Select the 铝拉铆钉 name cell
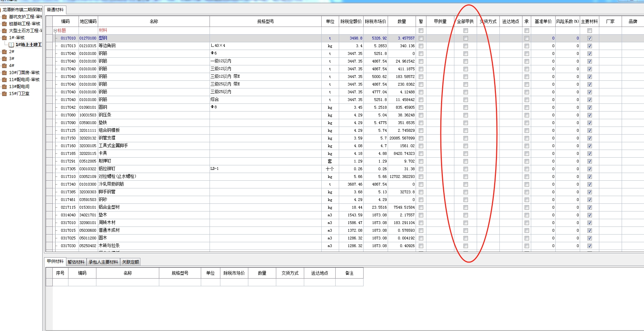Image resolution: width=644 pixels, height=331 pixels. tap(154, 169)
